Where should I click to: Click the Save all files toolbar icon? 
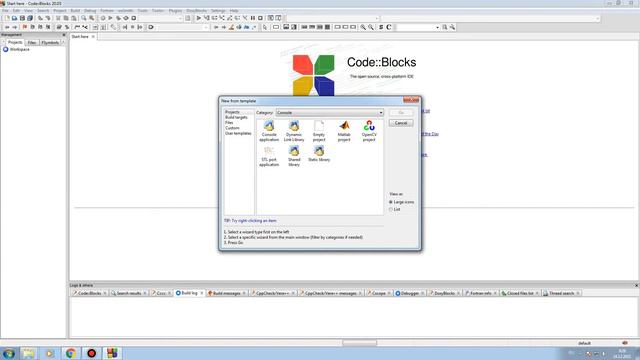pyautogui.click(x=30, y=18)
